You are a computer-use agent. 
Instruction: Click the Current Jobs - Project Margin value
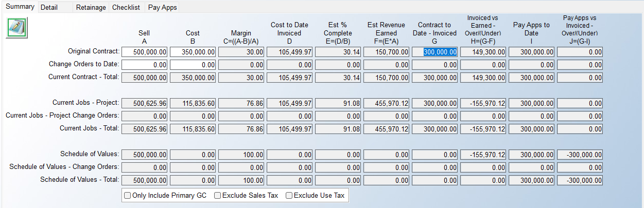pos(241,103)
